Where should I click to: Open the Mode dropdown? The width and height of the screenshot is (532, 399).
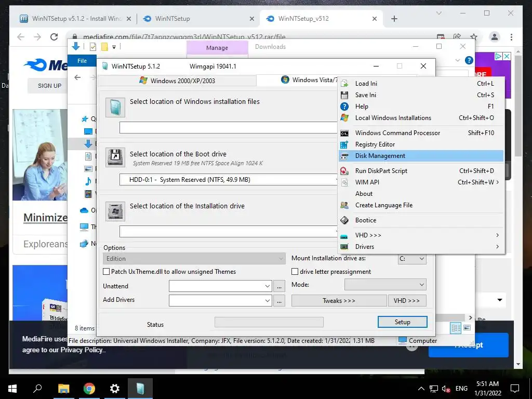pos(385,285)
